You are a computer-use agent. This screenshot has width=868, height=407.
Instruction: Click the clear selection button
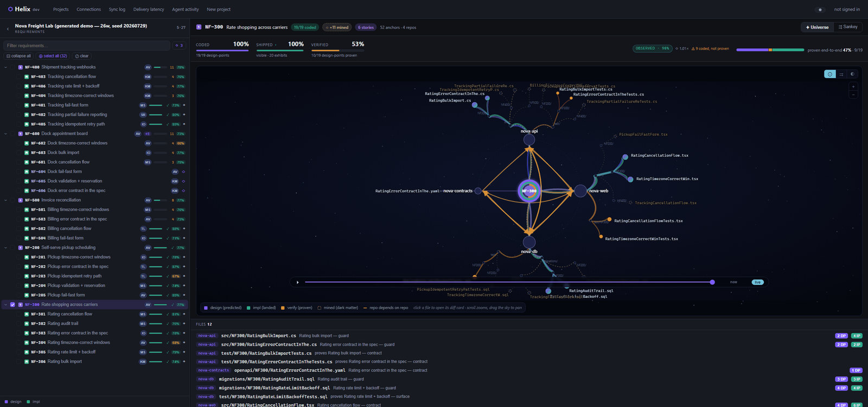click(82, 56)
